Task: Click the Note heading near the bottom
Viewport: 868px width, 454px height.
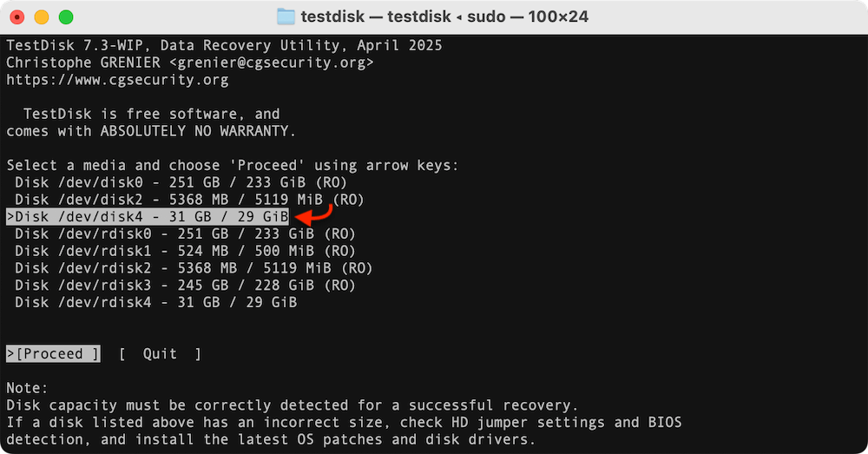Action: tap(27, 388)
